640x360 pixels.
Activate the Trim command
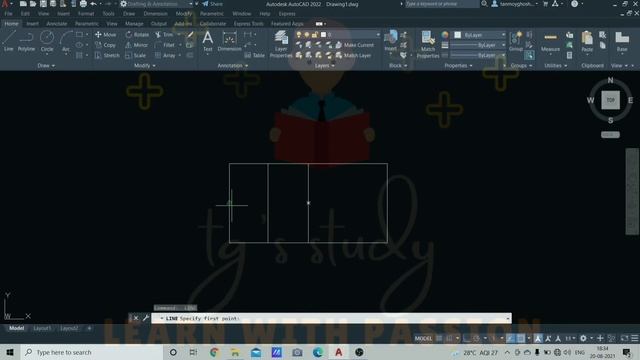(x=164, y=35)
